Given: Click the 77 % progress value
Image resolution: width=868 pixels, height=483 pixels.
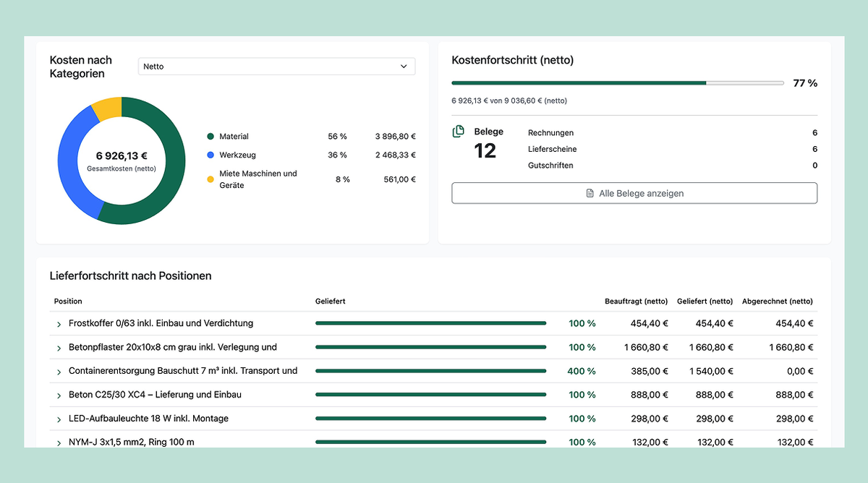Looking at the screenshot, I should point(805,83).
